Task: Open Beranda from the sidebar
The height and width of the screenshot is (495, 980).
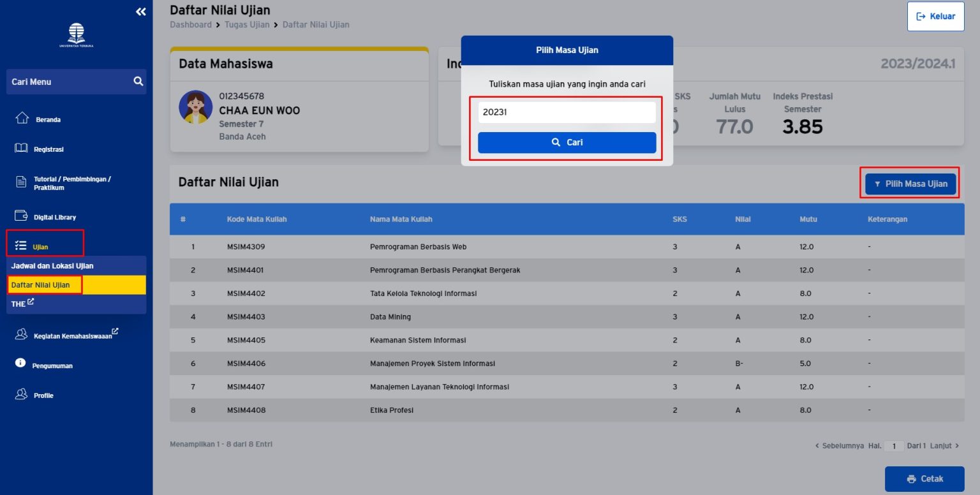Action: [x=48, y=119]
